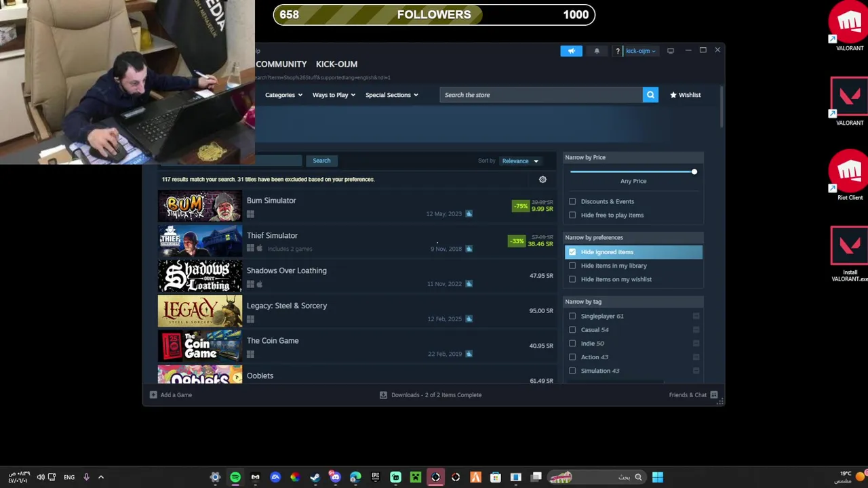The image size is (868, 488).
Task: Enable Discounts & Events filter
Action: (572, 201)
